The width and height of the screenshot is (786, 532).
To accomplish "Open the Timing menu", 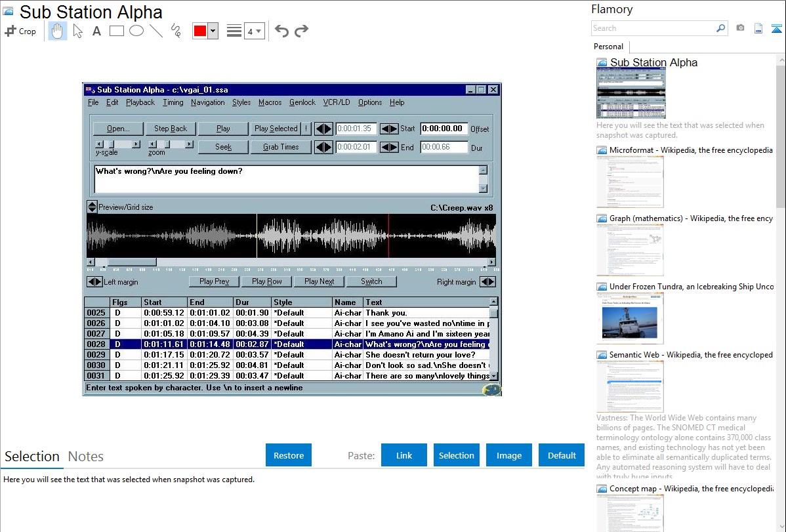I will point(173,102).
